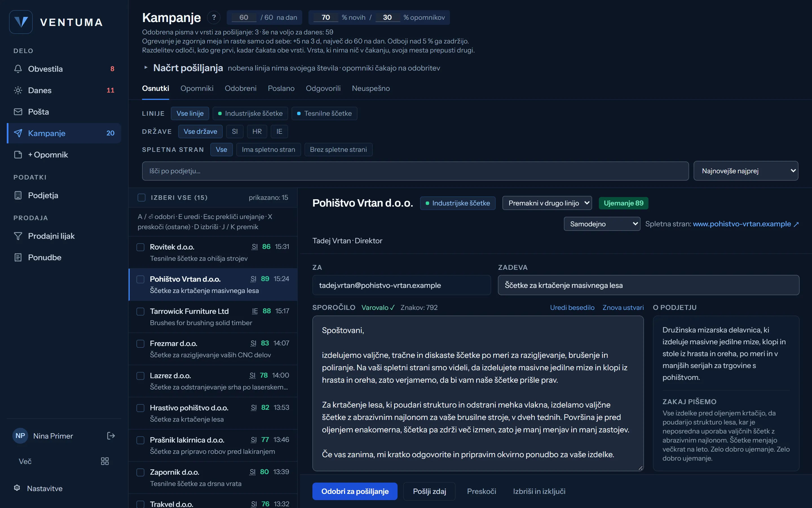Switch to the Neuspešno tab
Screen dimensions: 812x508
point(371,88)
